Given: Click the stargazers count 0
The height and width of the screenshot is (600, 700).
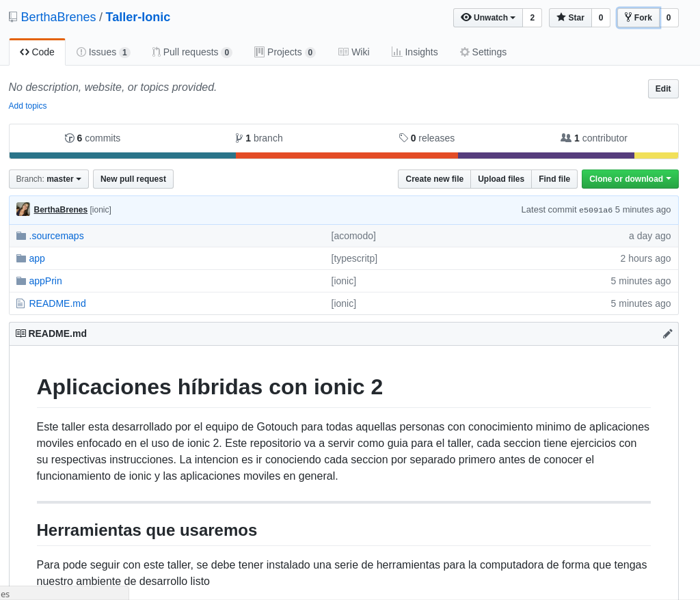Looking at the screenshot, I should [601, 17].
